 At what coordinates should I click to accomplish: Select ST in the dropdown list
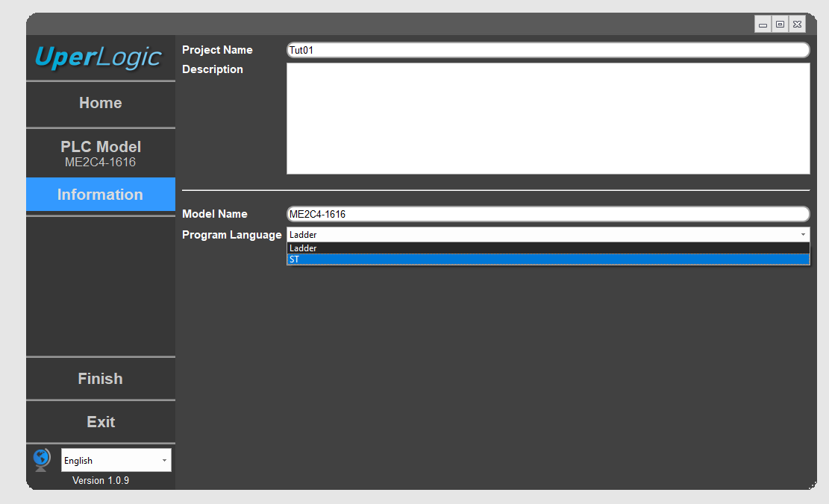(548, 259)
